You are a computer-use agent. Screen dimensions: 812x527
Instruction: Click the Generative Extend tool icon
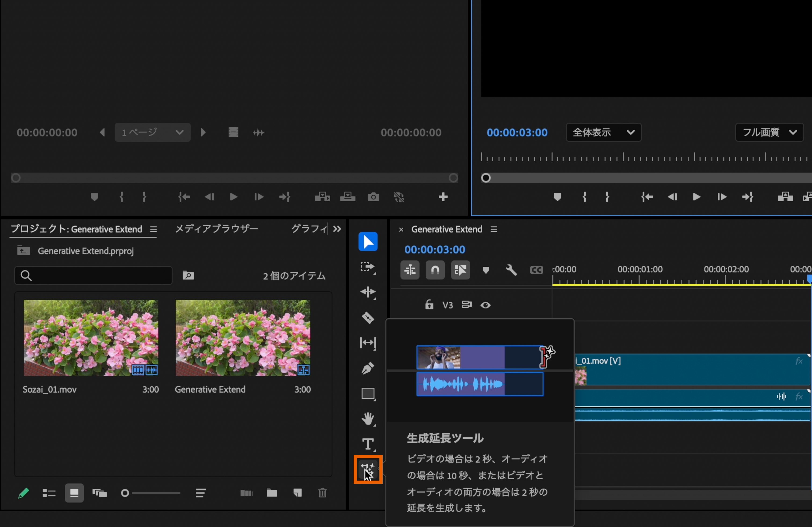(368, 469)
